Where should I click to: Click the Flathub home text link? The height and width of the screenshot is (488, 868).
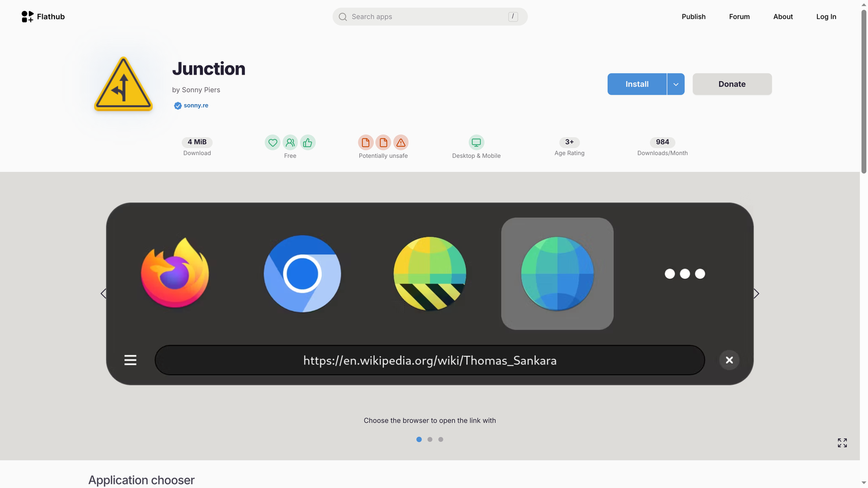click(x=51, y=17)
